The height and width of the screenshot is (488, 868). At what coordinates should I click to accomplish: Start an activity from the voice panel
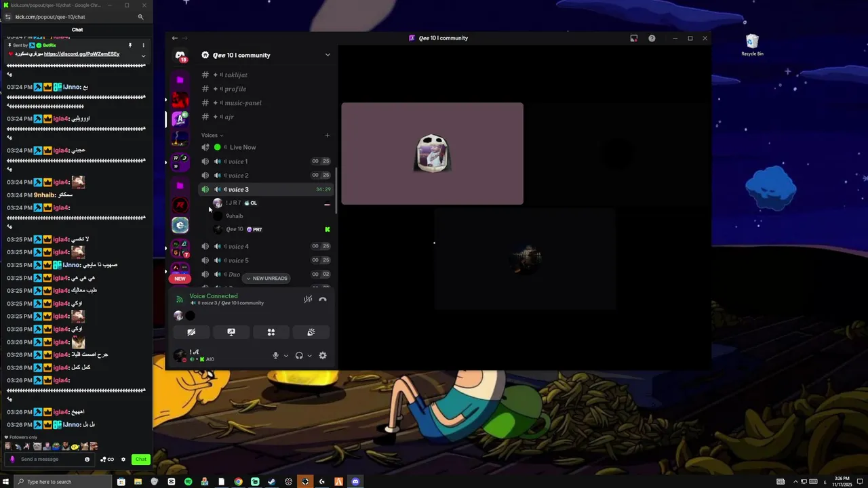[271, 332]
